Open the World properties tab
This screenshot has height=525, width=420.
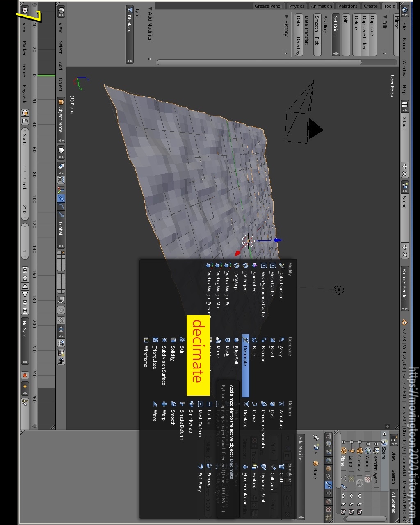click(x=329, y=460)
